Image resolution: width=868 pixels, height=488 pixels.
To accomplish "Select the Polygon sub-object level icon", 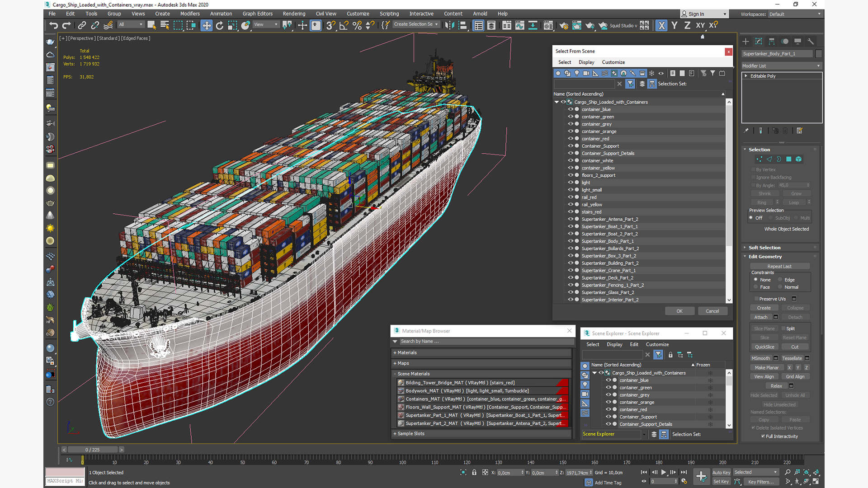I will point(789,159).
